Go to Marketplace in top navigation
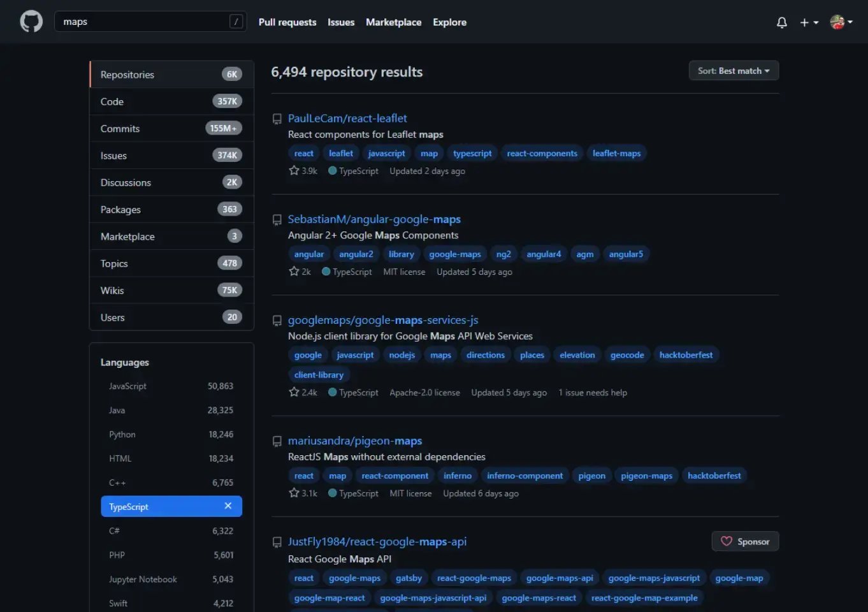The image size is (868, 612). coord(393,22)
